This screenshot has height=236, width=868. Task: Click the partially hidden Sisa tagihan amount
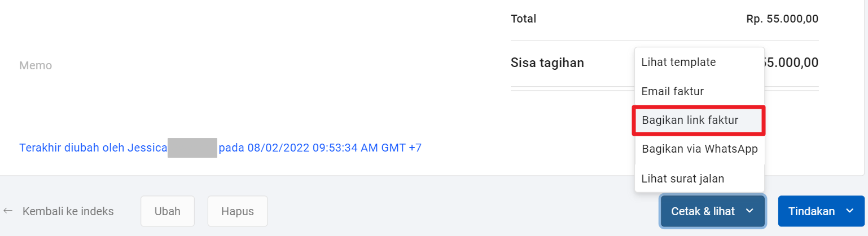pos(791,63)
